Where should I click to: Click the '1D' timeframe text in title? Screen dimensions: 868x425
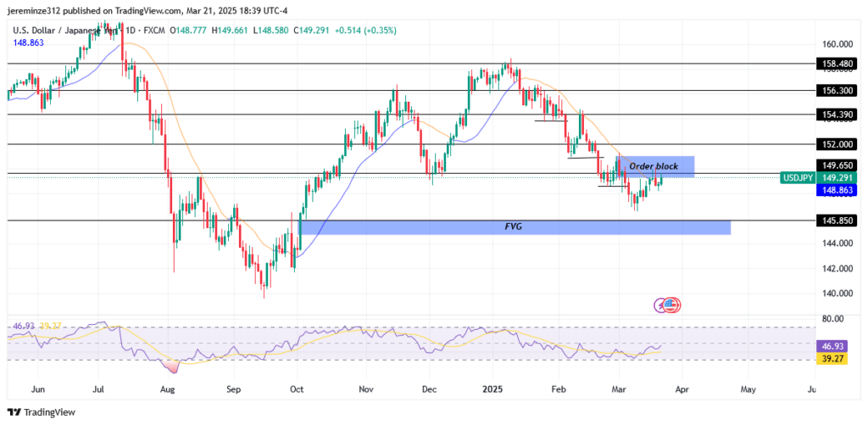pyautogui.click(x=131, y=31)
